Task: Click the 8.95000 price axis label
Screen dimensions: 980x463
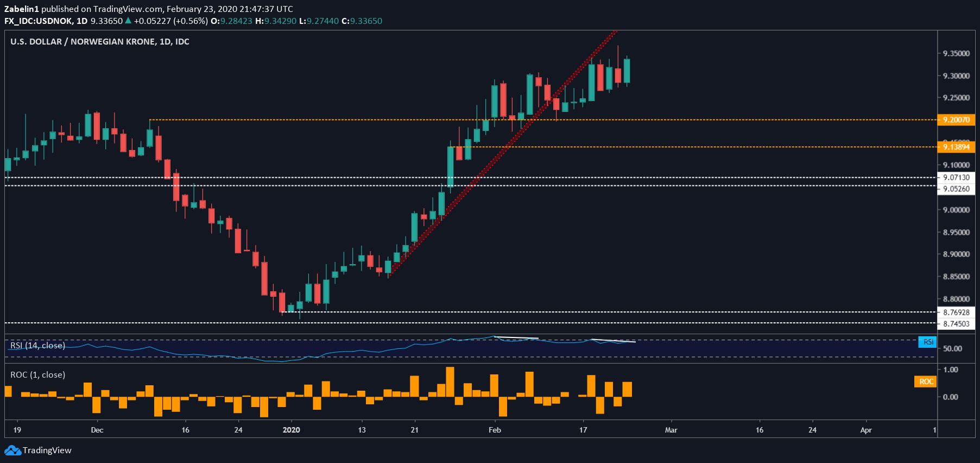Action: pos(956,232)
